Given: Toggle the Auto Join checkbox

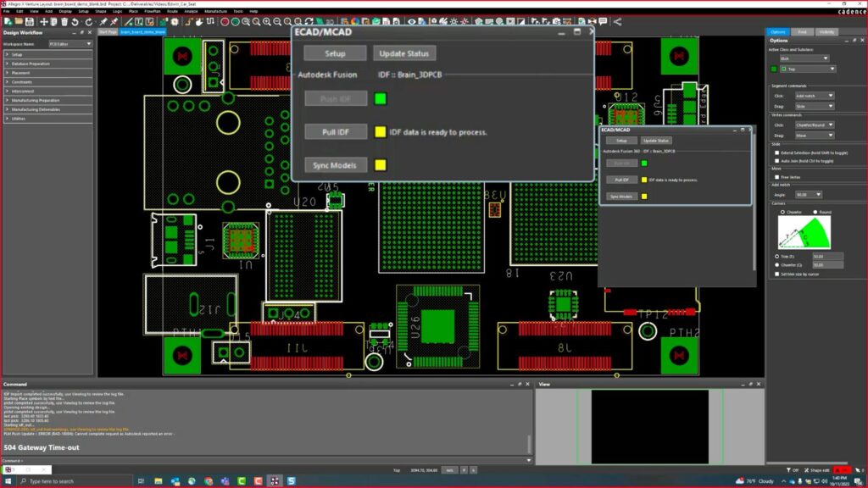Looking at the screenshot, I should (777, 160).
